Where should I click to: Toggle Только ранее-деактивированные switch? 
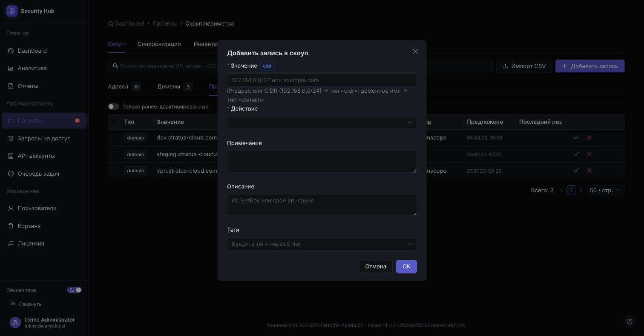[x=113, y=107]
